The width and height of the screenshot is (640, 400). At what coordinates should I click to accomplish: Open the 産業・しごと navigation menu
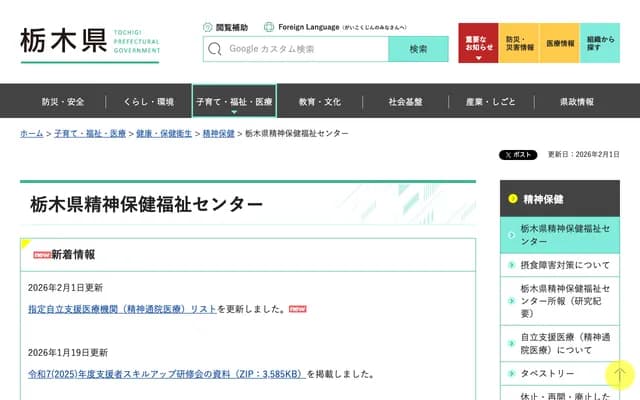pyautogui.click(x=491, y=102)
